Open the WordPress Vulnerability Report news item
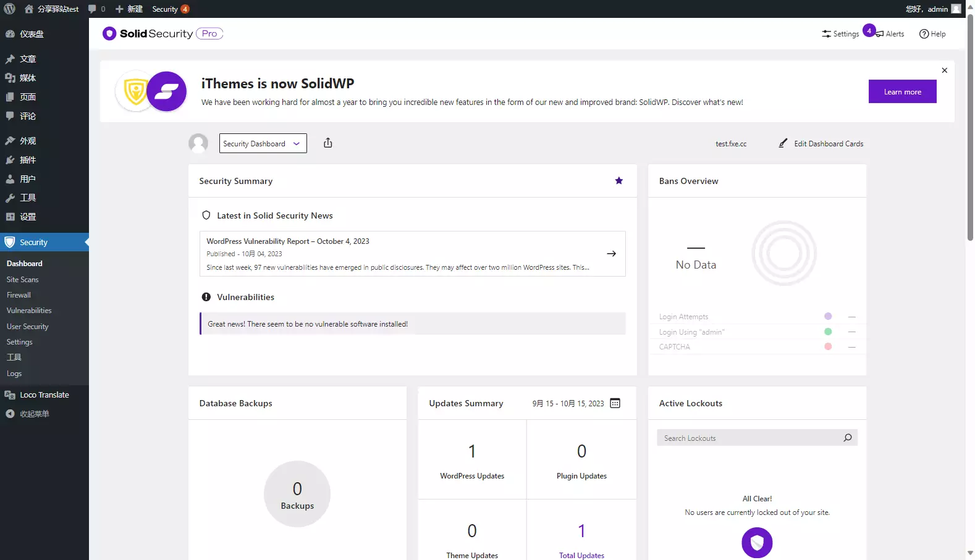Screen dimensions: 975x560 click(413, 254)
